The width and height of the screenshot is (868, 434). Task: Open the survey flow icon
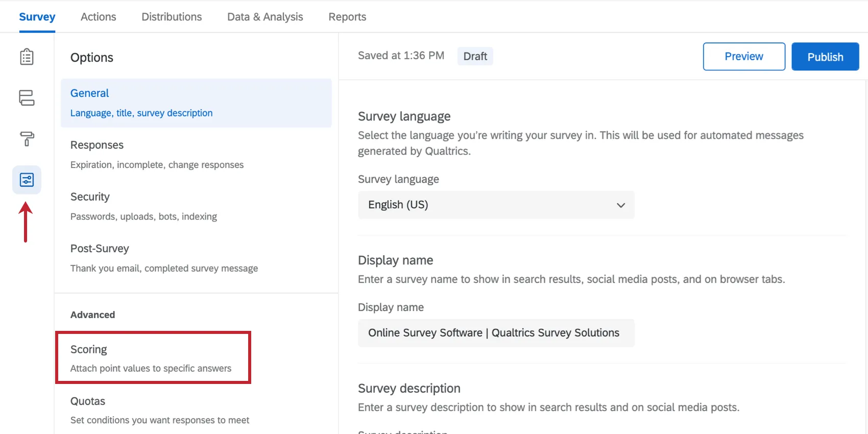pos(27,98)
